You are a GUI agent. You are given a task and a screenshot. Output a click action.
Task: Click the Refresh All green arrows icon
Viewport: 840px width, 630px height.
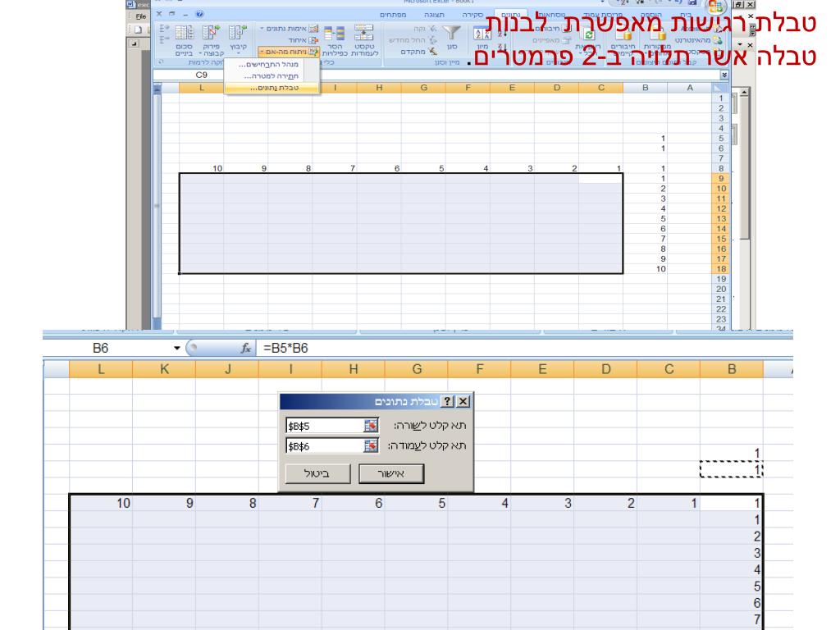[589, 34]
